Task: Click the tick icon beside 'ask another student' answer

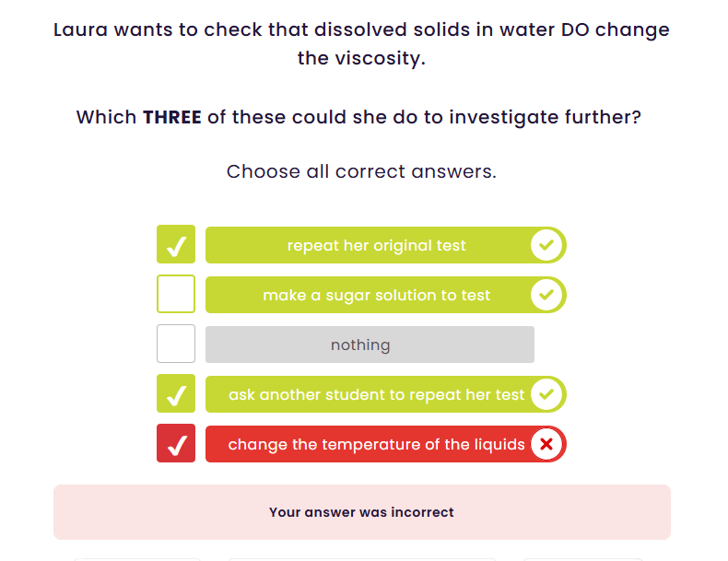Action: (547, 394)
